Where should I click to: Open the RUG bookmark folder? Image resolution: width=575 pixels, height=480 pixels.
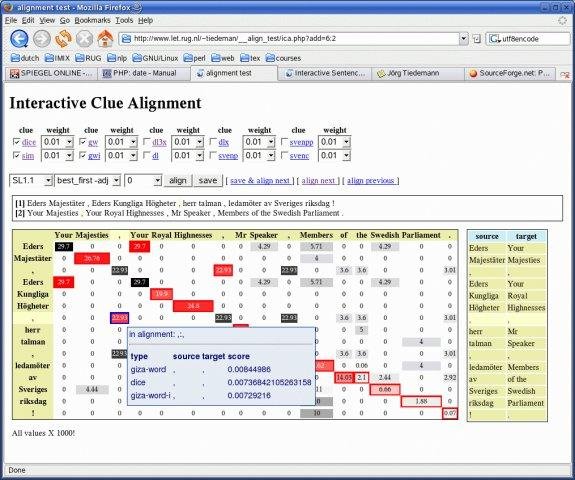[x=88, y=58]
